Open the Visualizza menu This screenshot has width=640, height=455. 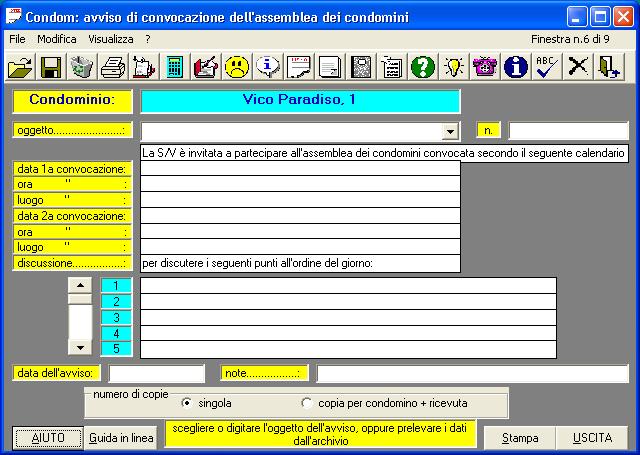pos(110,38)
